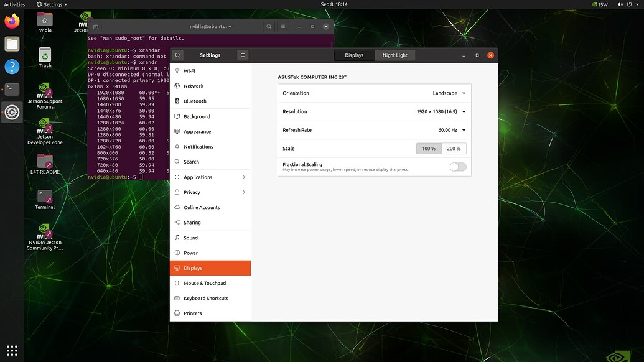This screenshot has height=362, width=644.
Task: Open the hamburger menu in the Settings window
Action: [243, 55]
